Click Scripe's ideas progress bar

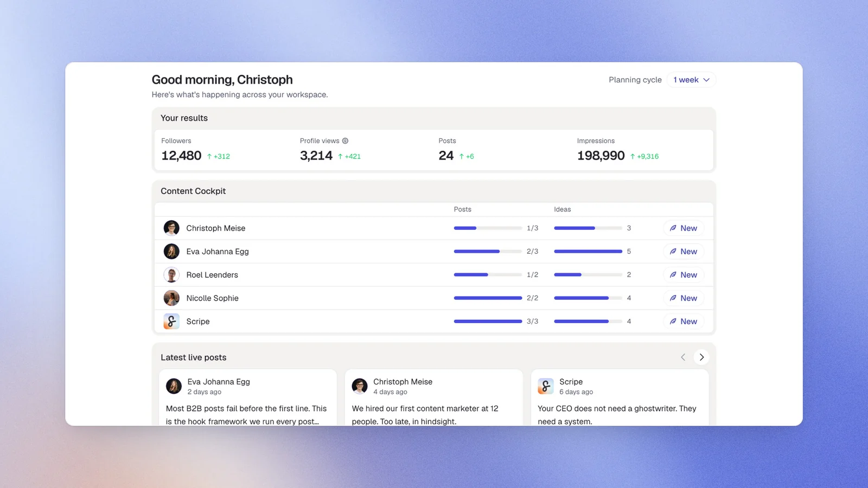click(588, 322)
